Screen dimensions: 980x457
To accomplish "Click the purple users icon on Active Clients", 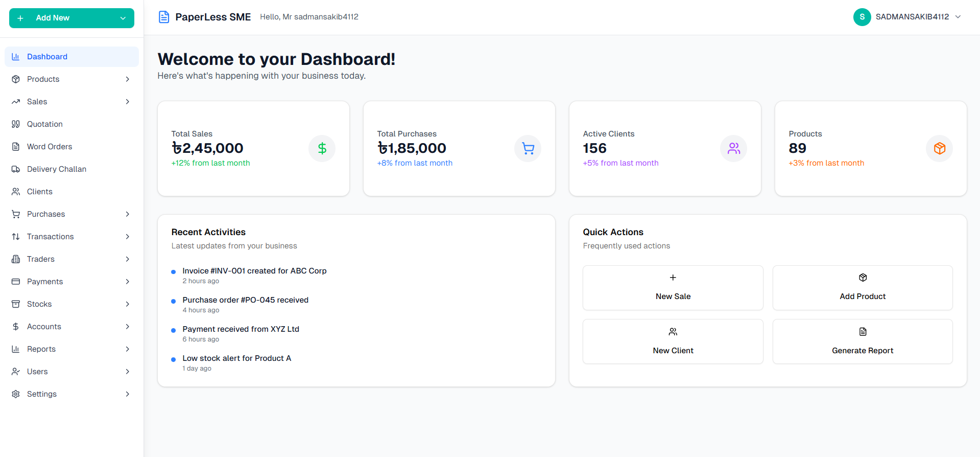I will [x=733, y=149].
